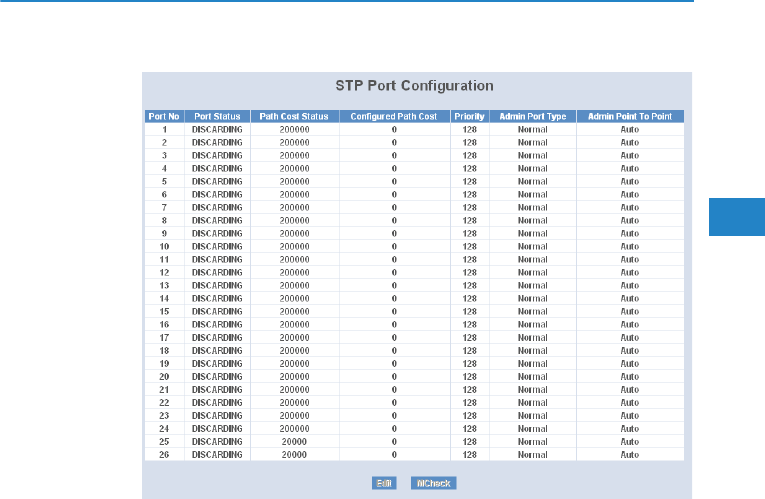The image size is (765, 499).
Task: Select port number 1 cell
Action: point(164,129)
